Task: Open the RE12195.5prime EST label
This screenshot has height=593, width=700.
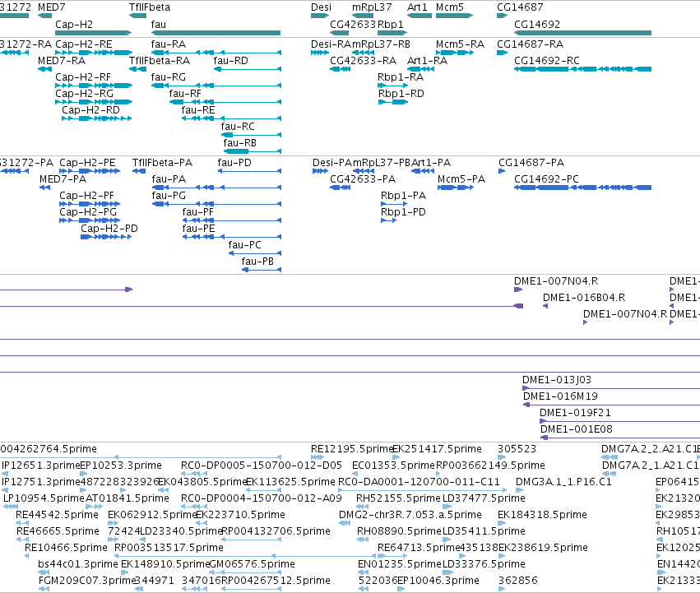Action: point(351,449)
